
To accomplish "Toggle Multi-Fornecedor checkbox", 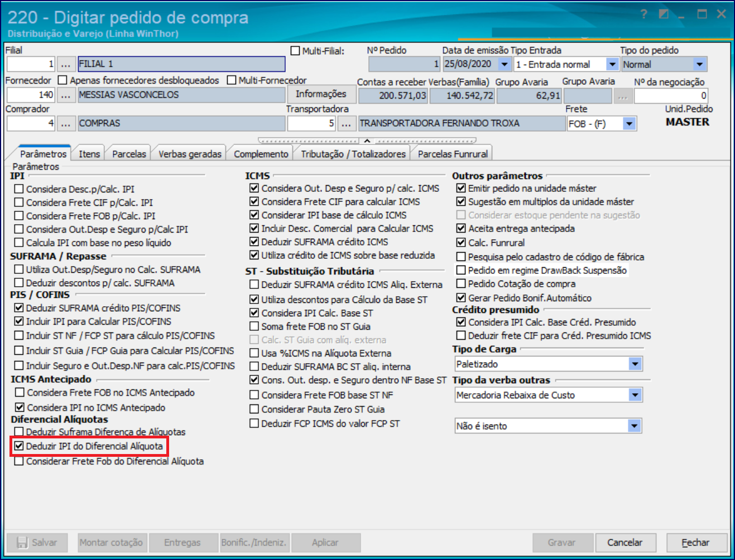I will click(232, 80).
